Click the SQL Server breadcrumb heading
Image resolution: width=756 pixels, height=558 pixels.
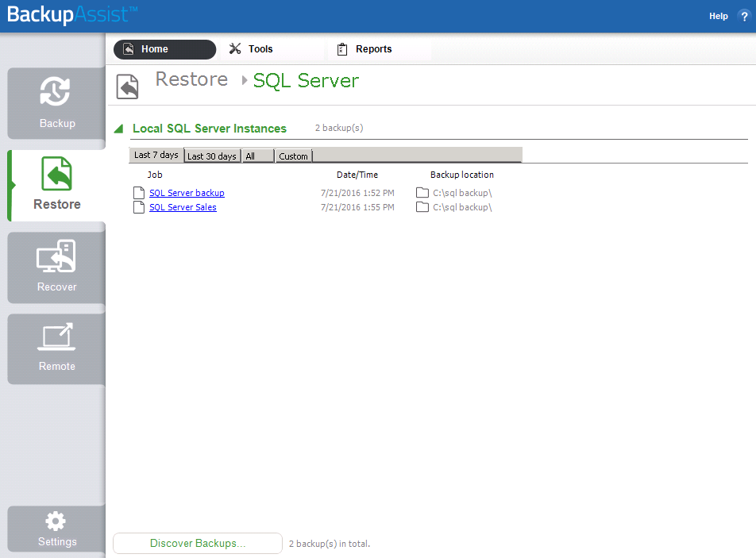(x=306, y=80)
